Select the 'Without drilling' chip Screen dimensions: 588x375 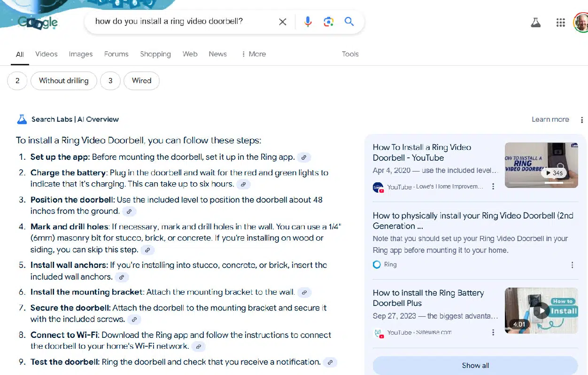click(64, 81)
